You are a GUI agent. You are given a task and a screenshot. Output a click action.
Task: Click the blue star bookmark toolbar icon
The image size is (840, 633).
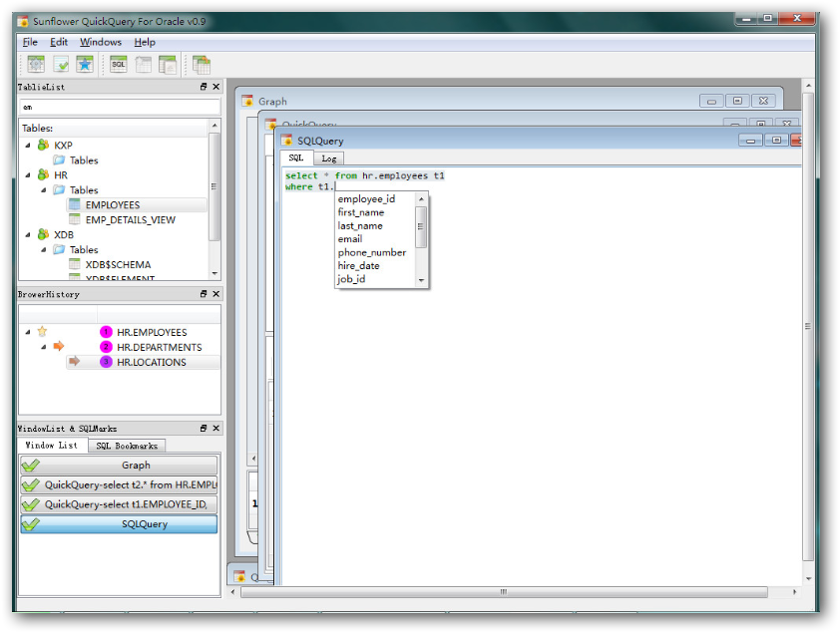[x=85, y=64]
